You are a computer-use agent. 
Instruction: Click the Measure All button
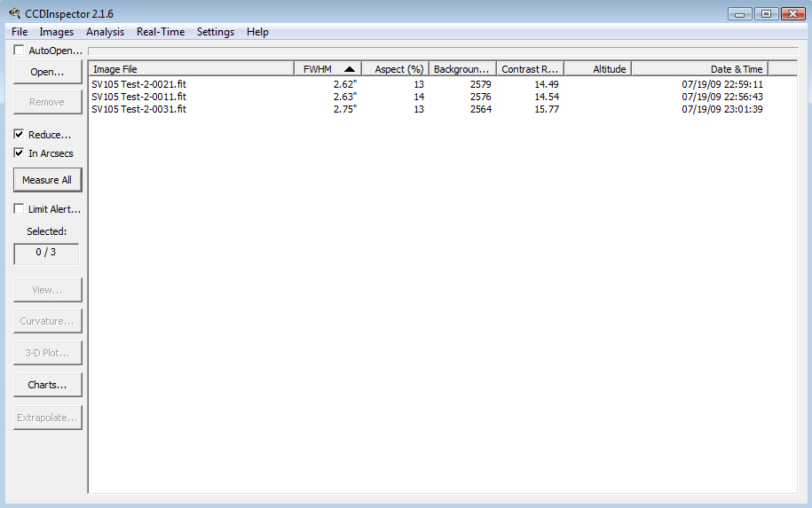pyautogui.click(x=48, y=180)
